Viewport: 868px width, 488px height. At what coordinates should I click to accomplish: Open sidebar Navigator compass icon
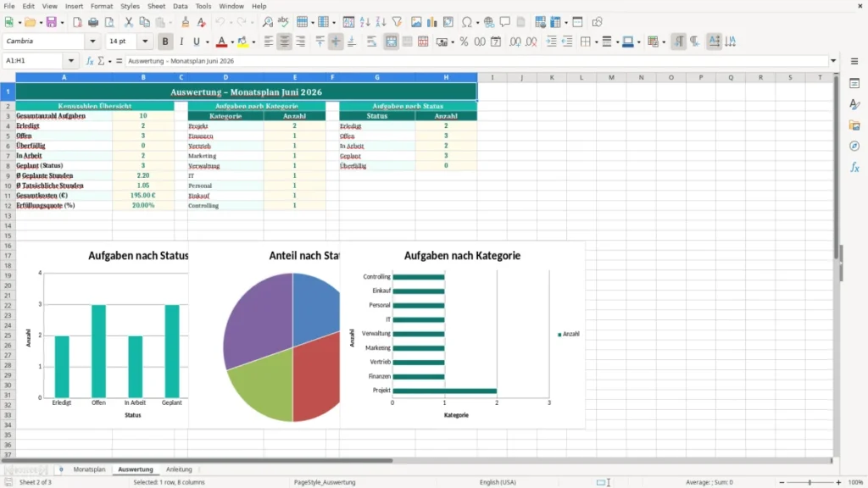[x=854, y=146]
